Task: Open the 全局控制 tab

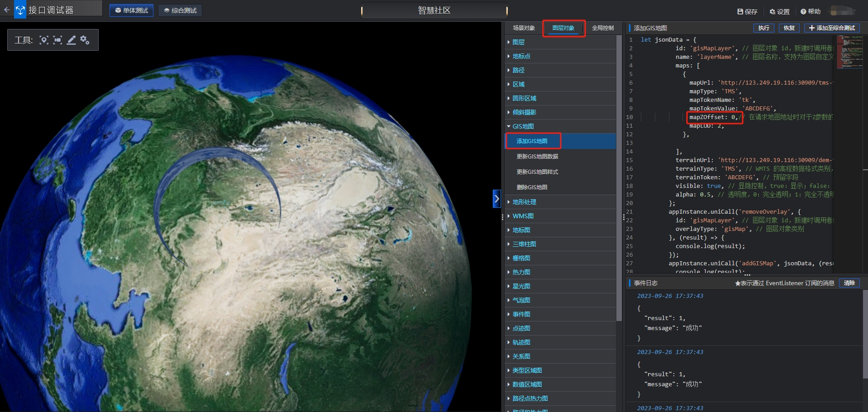Action: pyautogui.click(x=603, y=28)
